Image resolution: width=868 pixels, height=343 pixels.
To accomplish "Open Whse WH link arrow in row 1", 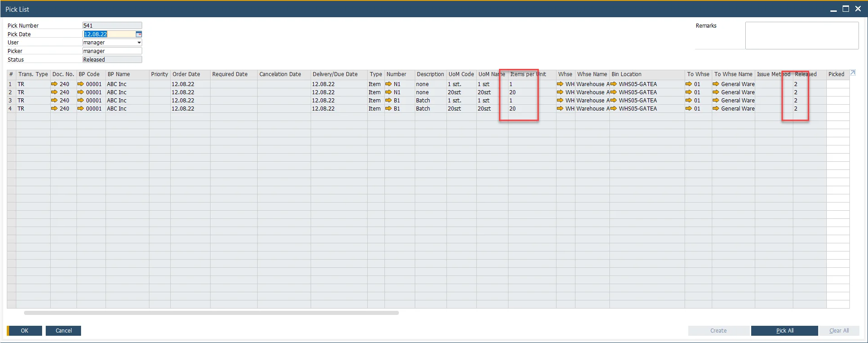I will pyautogui.click(x=560, y=84).
